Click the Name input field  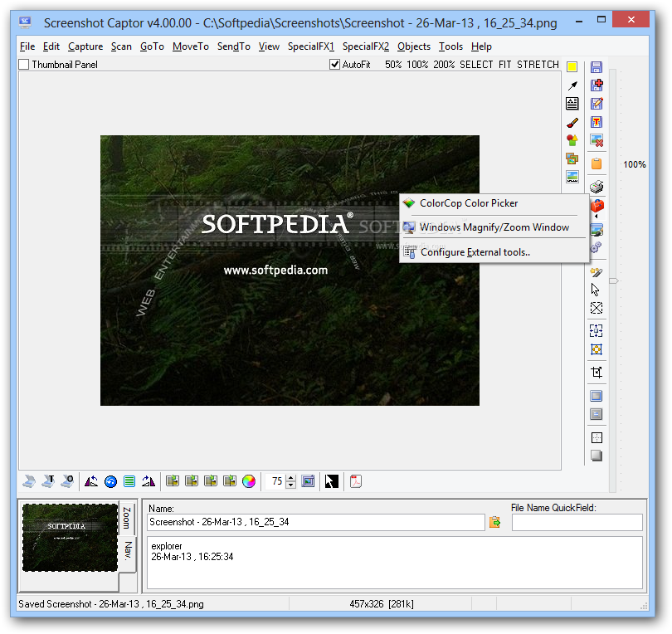[316, 522]
